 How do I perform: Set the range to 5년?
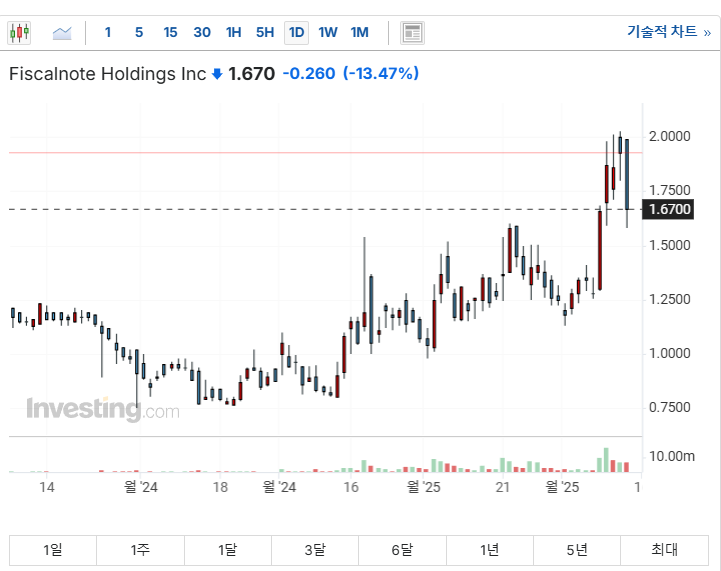point(577,550)
